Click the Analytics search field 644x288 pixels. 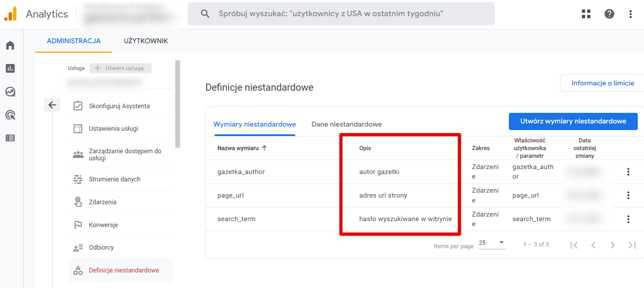pos(341,14)
